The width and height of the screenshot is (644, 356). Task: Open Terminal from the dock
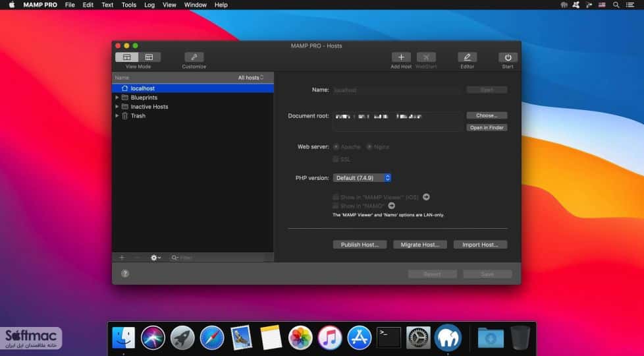point(389,338)
